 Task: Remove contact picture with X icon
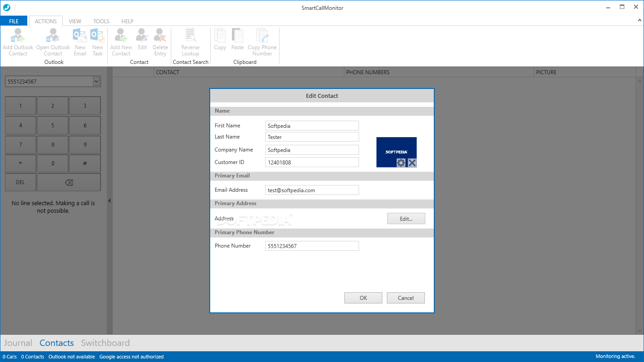coord(412,163)
